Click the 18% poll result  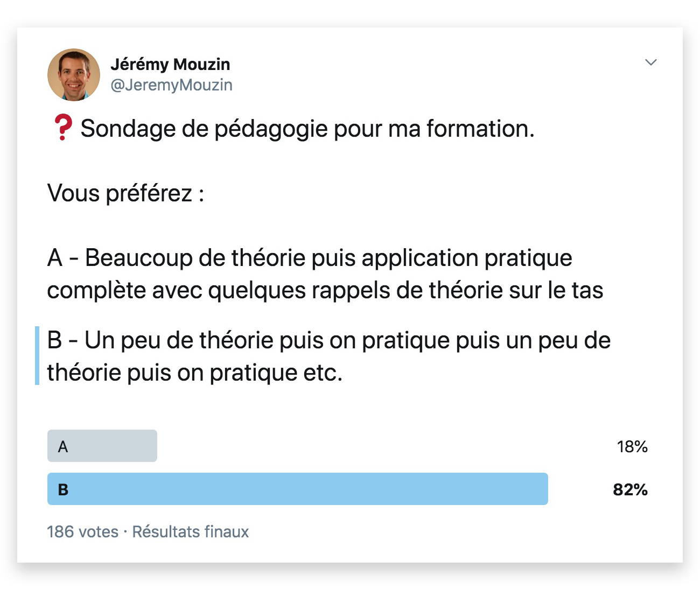[x=632, y=446]
